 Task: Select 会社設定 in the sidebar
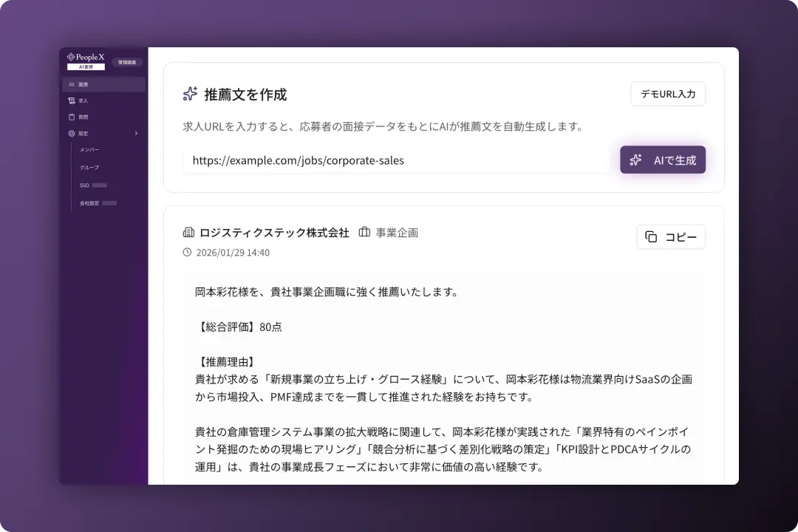(89, 202)
